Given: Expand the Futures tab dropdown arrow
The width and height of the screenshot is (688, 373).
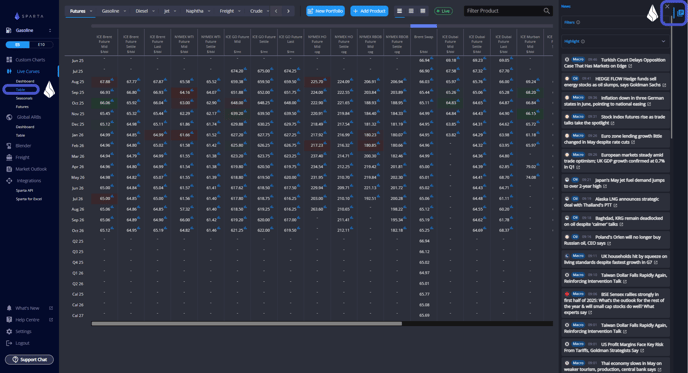Looking at the screenshot, I should click(x=91, y=11).
